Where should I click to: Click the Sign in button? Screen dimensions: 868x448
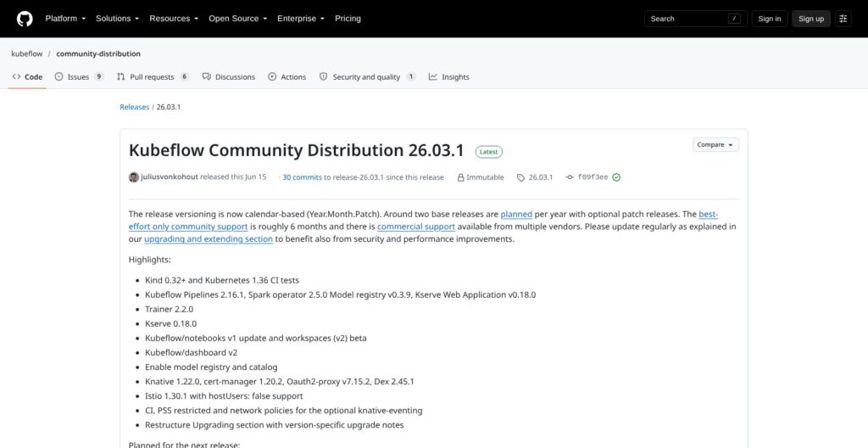pyautogui.click(x=770, y=19)
